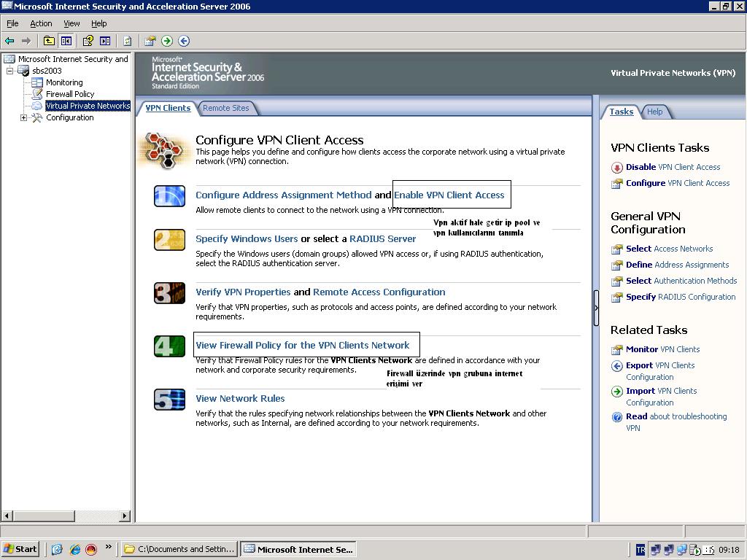Open the Specify Windows Users link
The height and width of the screenshot is (560, 747).
click(x=247, y=238)
